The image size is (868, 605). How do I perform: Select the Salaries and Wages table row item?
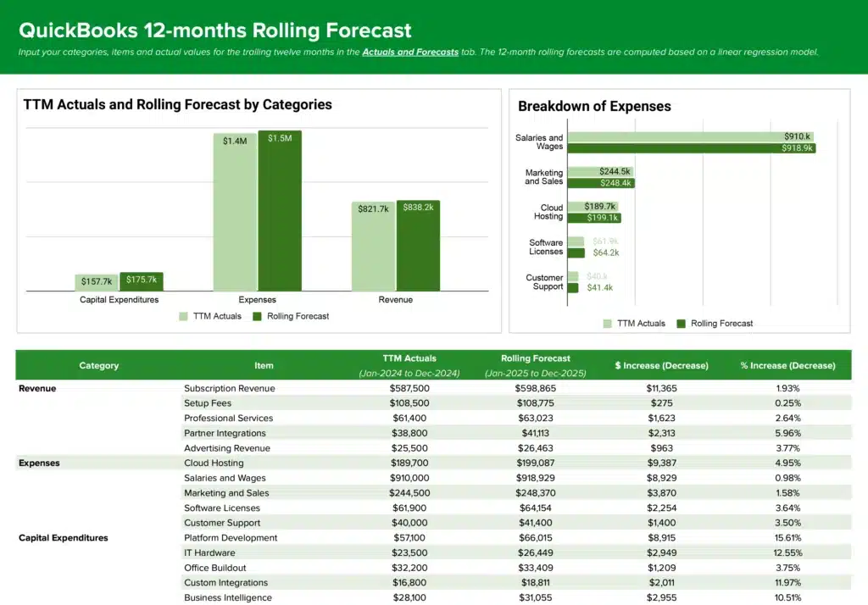pyautogui.click(x=225, y=478)
